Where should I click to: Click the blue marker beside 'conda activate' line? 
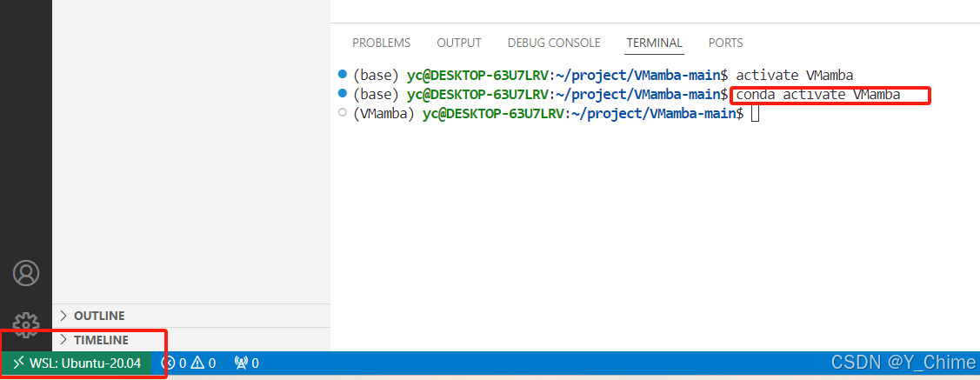click(342, 94)
